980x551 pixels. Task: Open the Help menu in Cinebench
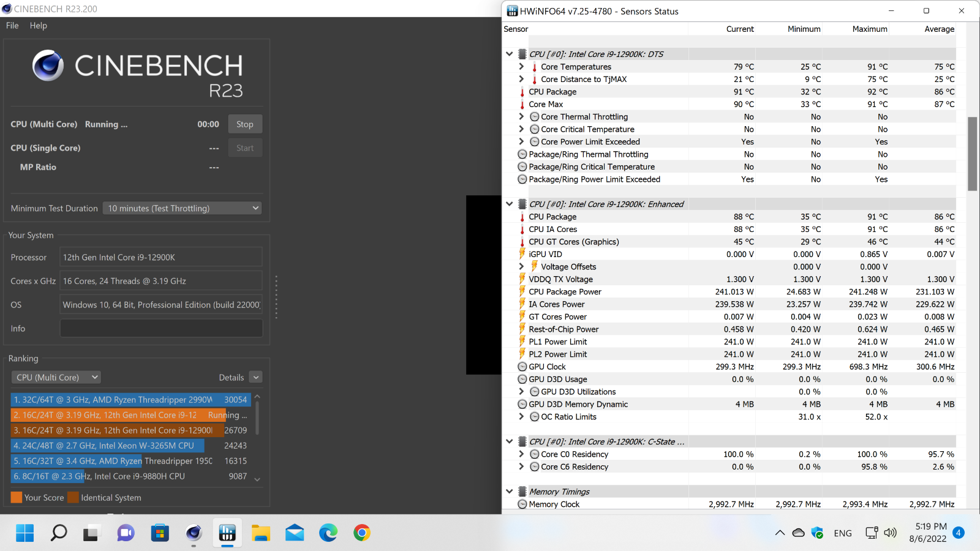coord(39,26)
